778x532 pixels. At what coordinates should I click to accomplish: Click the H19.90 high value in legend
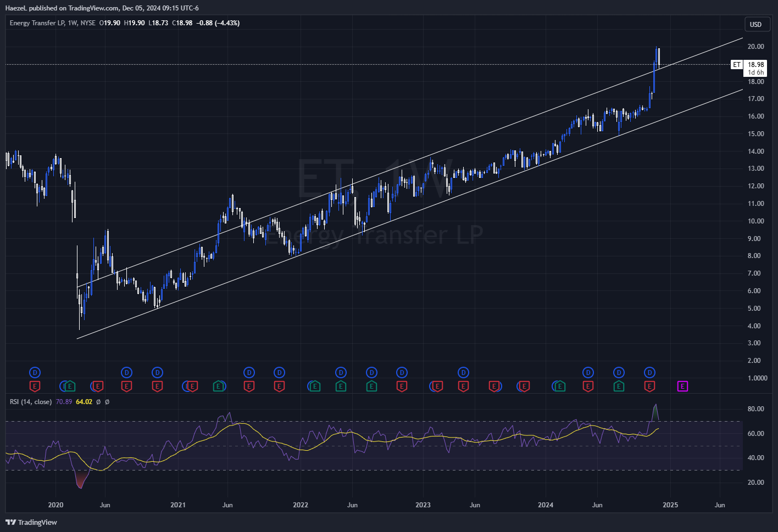click(135, 23)
